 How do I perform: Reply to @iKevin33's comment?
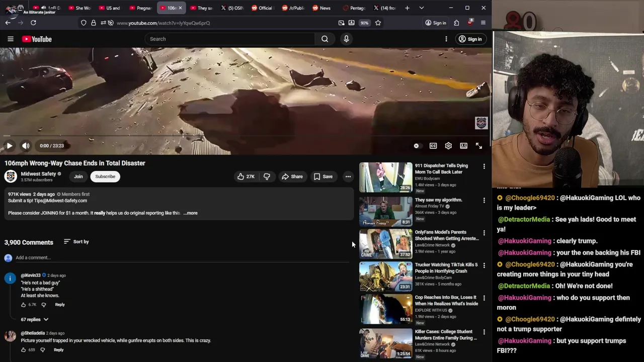tap(60, 305)
